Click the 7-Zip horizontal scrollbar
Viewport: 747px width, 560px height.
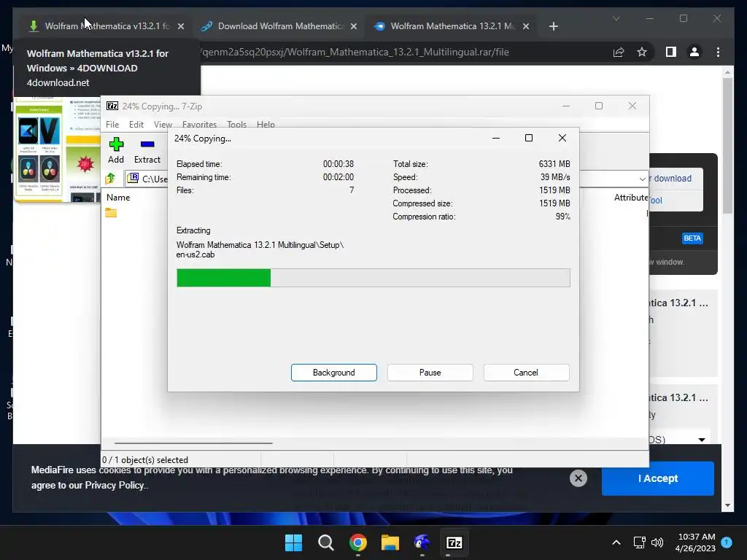tap(193, 443)
